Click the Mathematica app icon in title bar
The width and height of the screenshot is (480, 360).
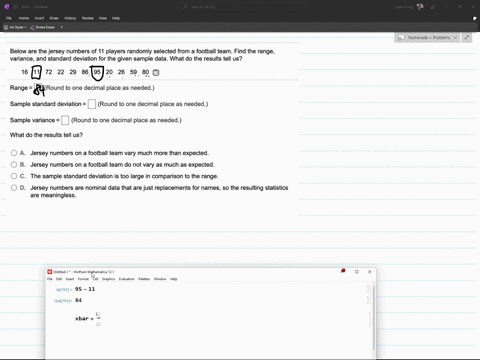tap(50, 272)
